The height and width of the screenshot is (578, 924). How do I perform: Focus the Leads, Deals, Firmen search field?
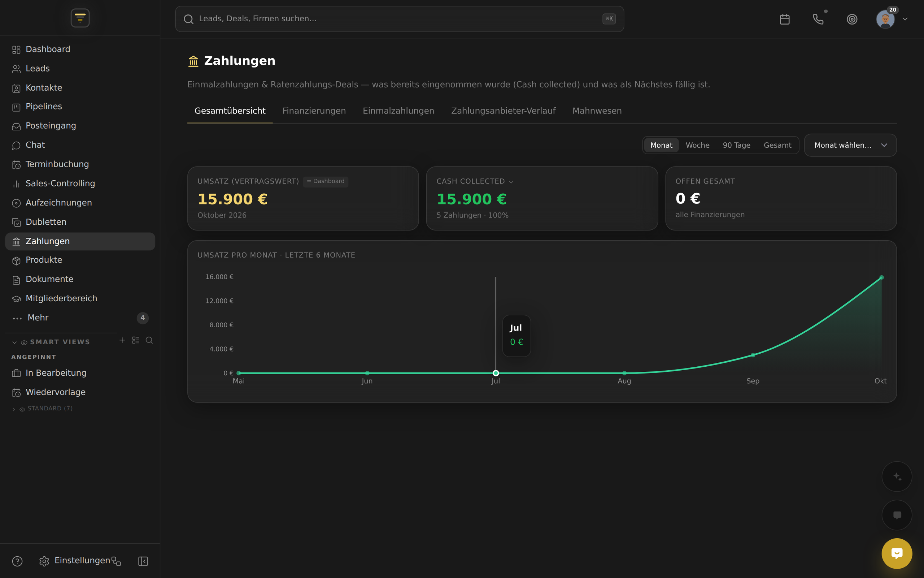[x=400, y=19]
